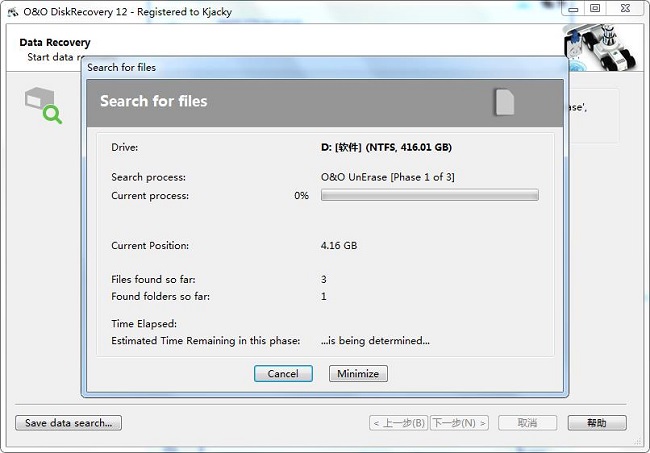Click the 'Drive:' label
This screenshot has width=650, height=453.
124,147
